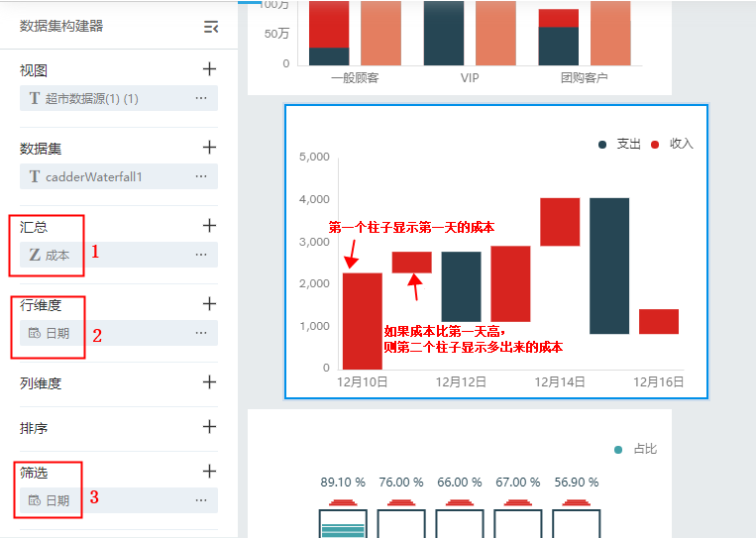Click the 行维度 section heading
756x538 pixels.
[41, 305]
